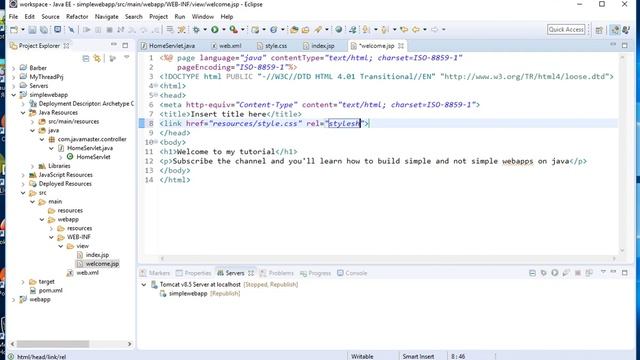
Task: Toggle Link with Editor in Project Explorer
Action: coord(97,58)
